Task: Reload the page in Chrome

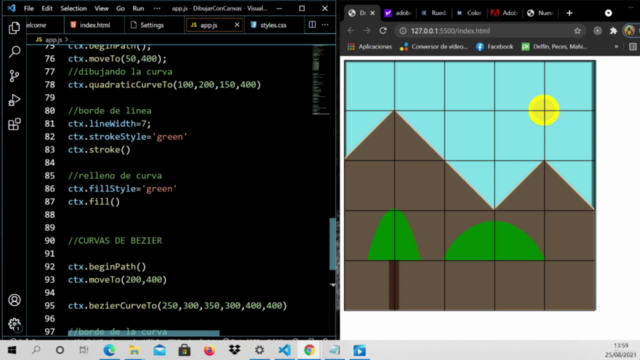Action: pyautogui.click(x=383, y=31)
